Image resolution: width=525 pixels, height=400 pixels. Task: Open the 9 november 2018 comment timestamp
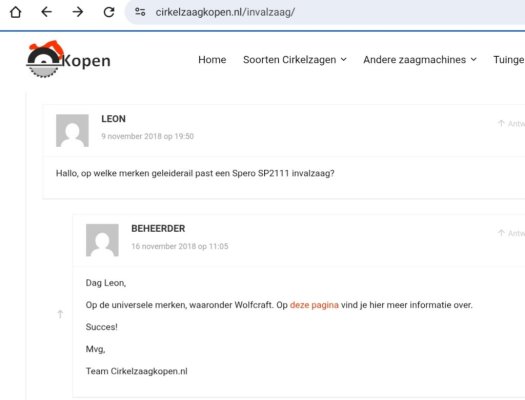(148, 136)
